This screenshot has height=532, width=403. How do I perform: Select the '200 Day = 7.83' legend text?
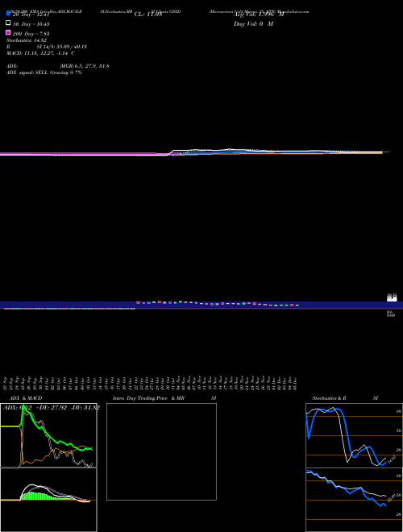31,34
